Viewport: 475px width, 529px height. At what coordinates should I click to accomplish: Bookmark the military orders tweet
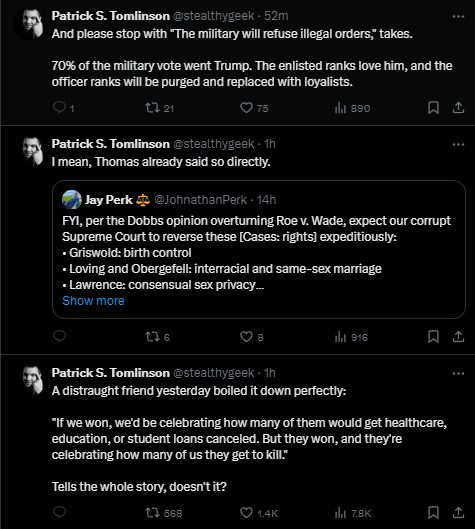[x=433, y=108]
